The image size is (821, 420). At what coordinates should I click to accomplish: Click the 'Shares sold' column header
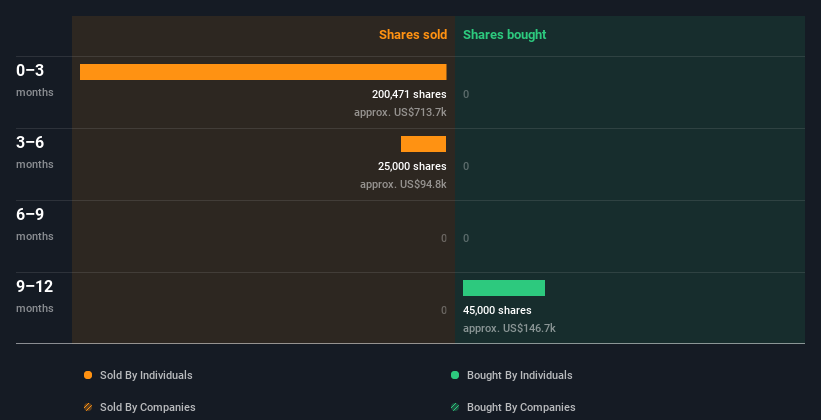[413, 35]
